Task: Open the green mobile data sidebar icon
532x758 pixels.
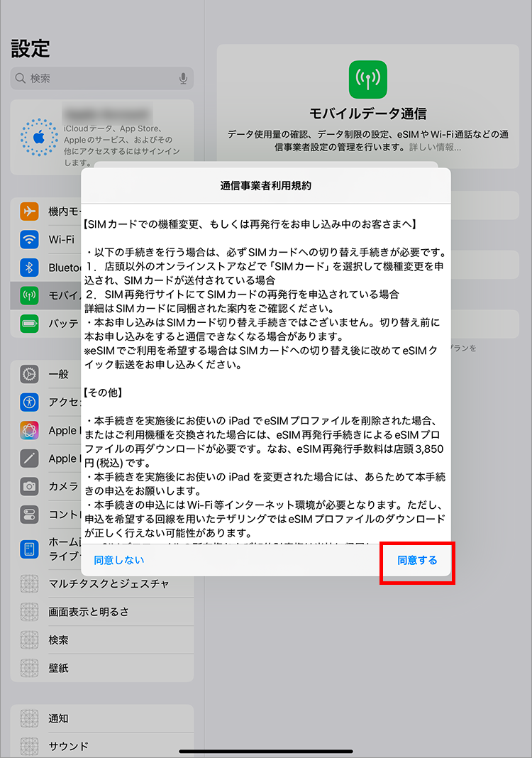Action: point(30,295)
